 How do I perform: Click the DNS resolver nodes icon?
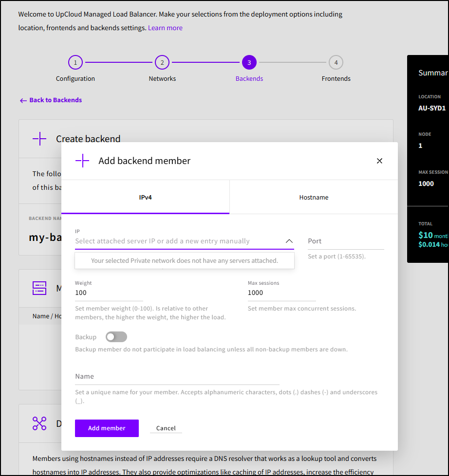[x=39, y=423]
